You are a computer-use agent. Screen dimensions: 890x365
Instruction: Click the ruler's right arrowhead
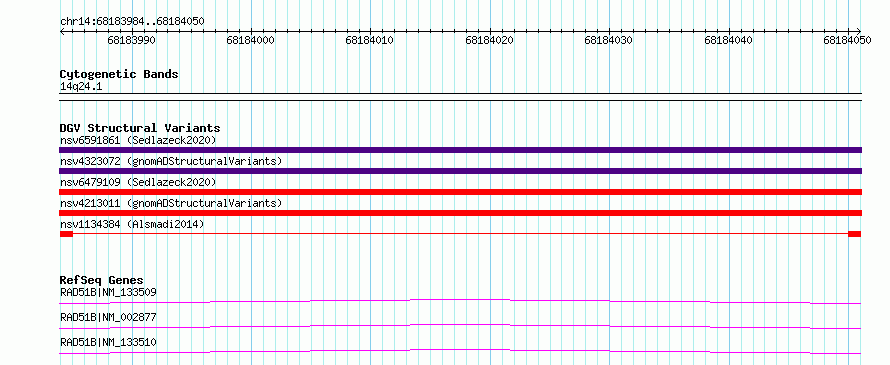(859, 31)
